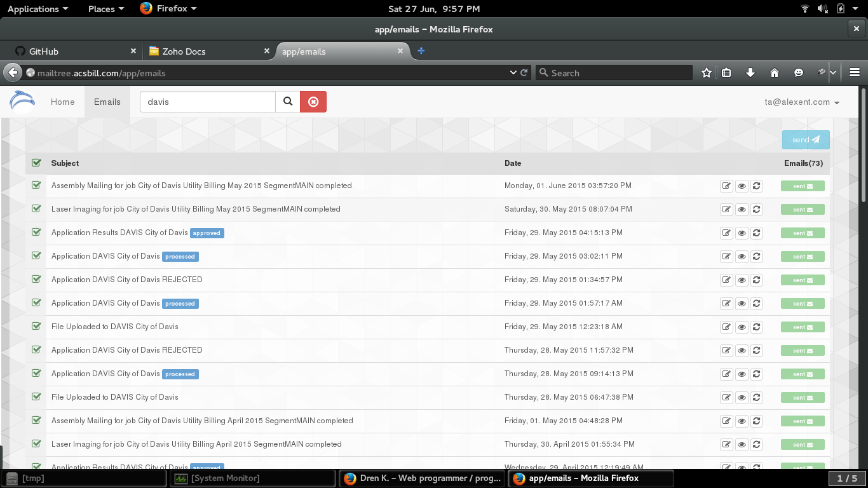Click the magnifier search button beside davis
The width and height of the screenshot is (868, 488).
[x=288, y=102]
